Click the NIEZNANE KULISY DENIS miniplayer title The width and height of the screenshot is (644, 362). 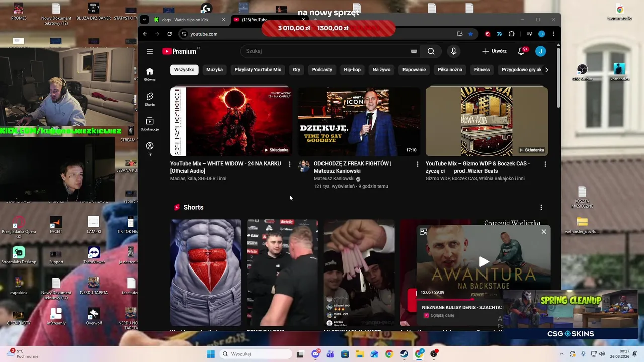(x=461, y=307)
